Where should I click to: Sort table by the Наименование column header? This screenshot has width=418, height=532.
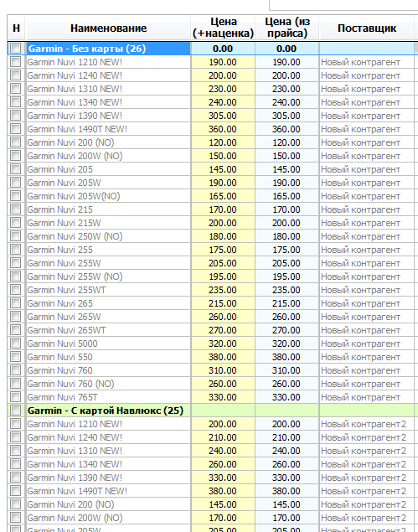[x=108, y=28]
